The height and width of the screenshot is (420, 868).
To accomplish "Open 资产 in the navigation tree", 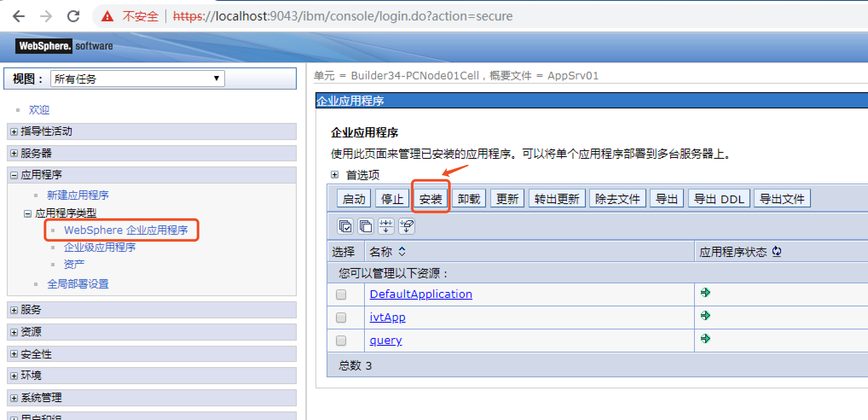I will (74, 264).
